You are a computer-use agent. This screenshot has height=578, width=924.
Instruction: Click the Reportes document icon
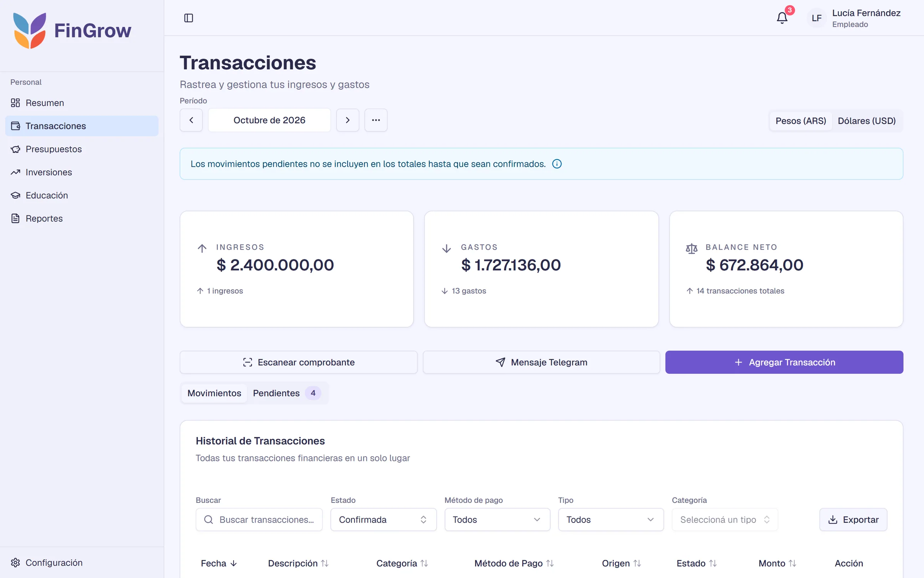[15, 218]
